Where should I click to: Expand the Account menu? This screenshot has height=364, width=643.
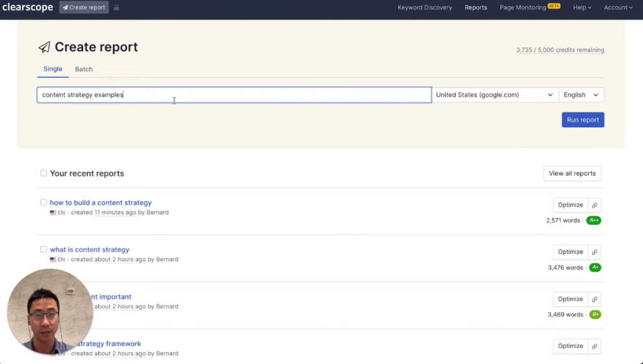tap(618, 7)
